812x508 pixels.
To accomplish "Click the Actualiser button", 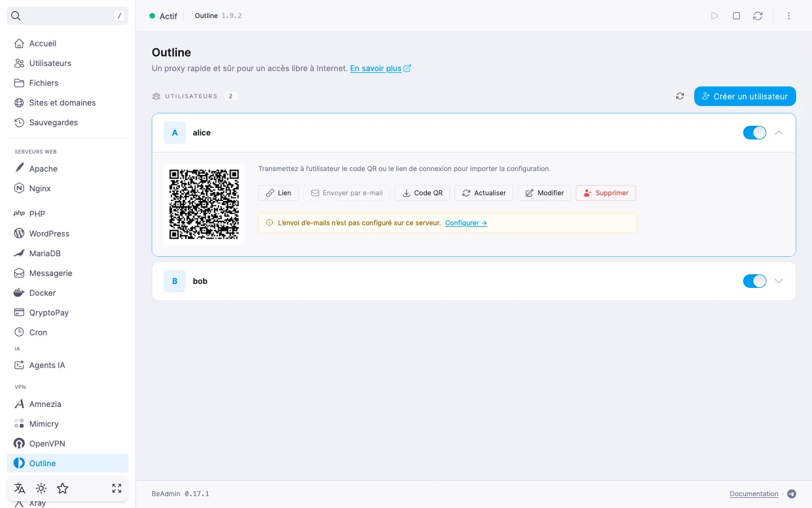I will point(484,193).
